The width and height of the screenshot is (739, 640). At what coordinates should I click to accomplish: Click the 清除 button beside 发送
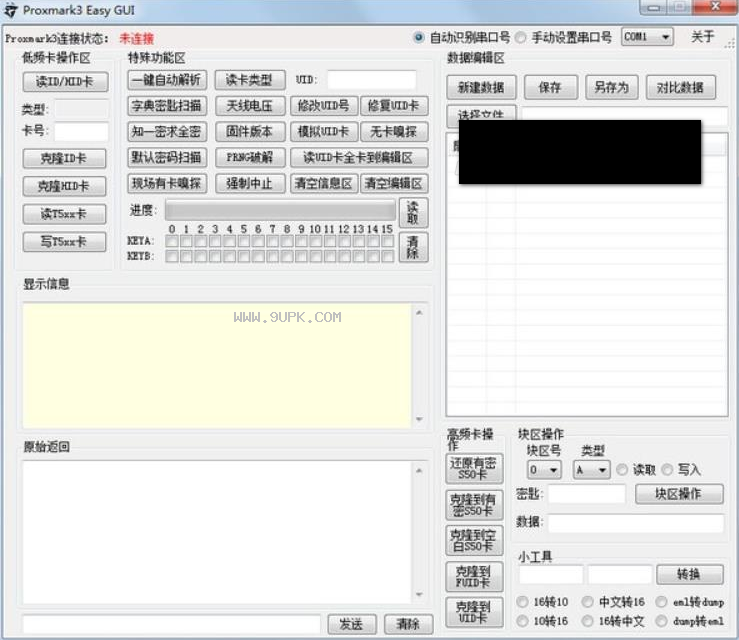[x=409, y=624]
